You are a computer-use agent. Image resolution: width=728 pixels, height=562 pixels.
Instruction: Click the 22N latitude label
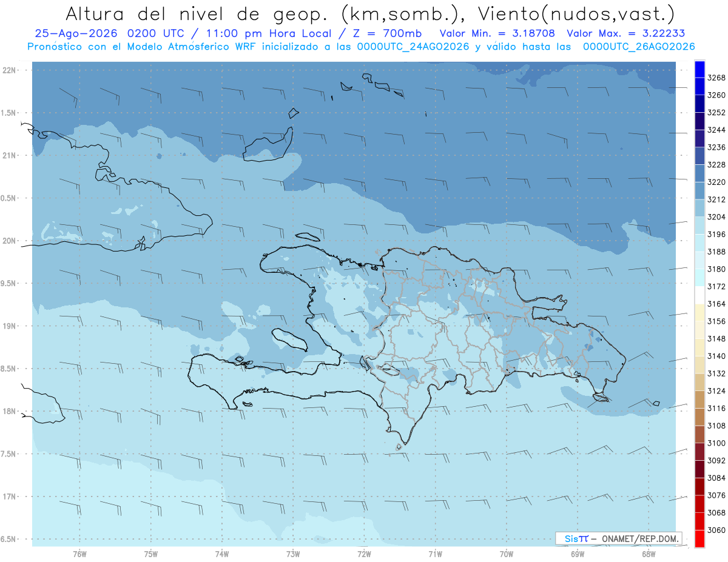click(9, 70)
